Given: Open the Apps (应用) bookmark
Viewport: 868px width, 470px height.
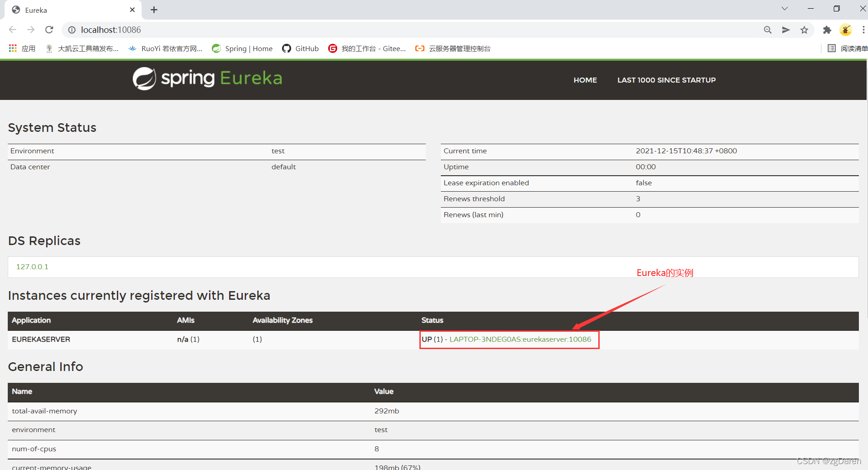Looking at the screenshot, I should (22, 48).
